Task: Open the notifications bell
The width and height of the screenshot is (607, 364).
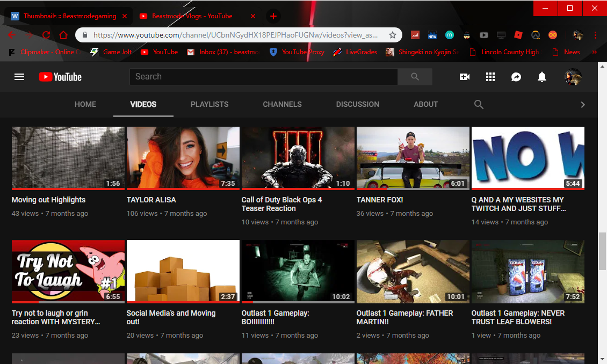Action: [542, 77]
